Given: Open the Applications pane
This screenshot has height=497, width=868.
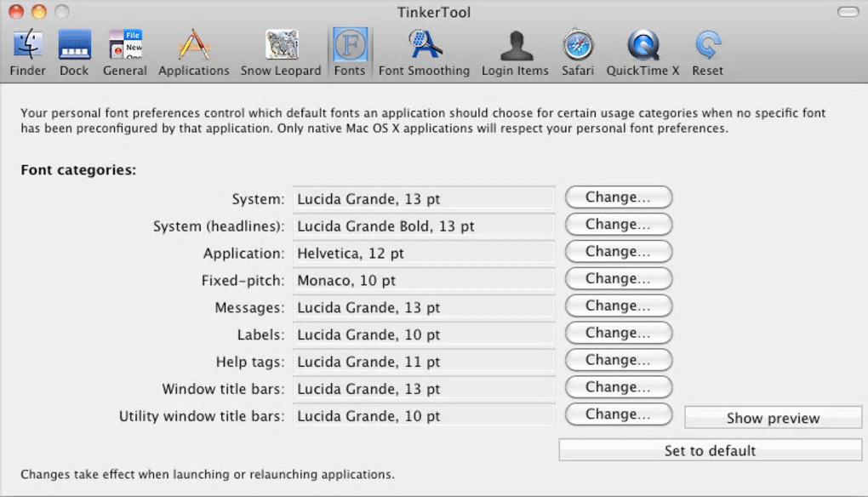Looking at the screenshot, I should (194, 53).
